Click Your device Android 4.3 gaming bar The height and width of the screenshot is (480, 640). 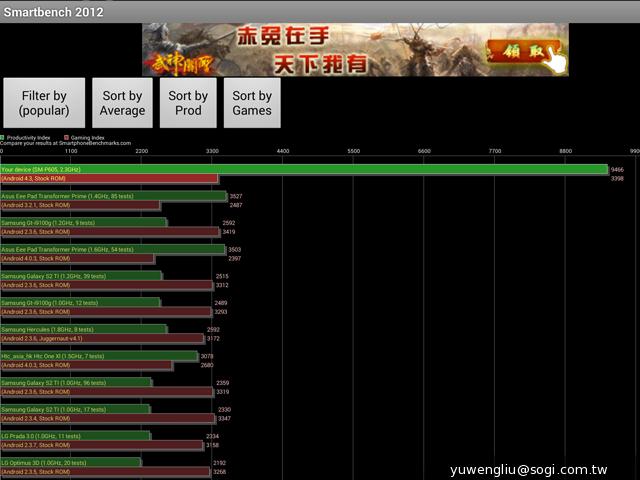point(109,179)
